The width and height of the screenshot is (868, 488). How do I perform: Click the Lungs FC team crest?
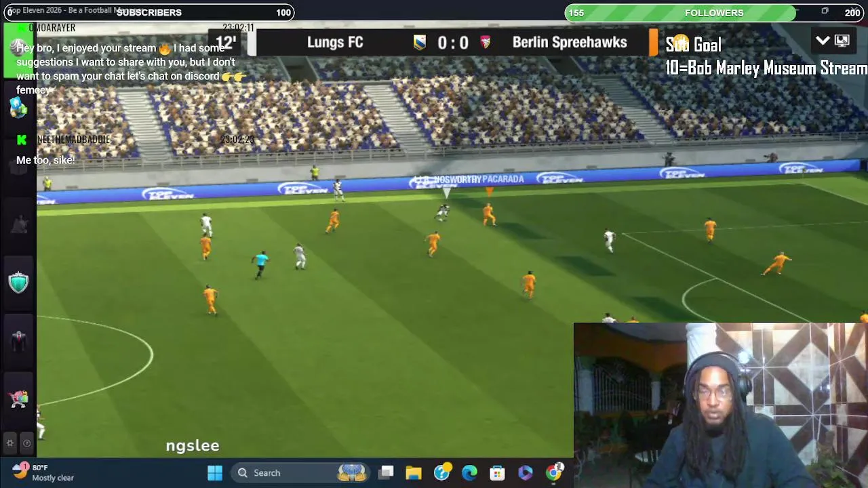[420, 42]
